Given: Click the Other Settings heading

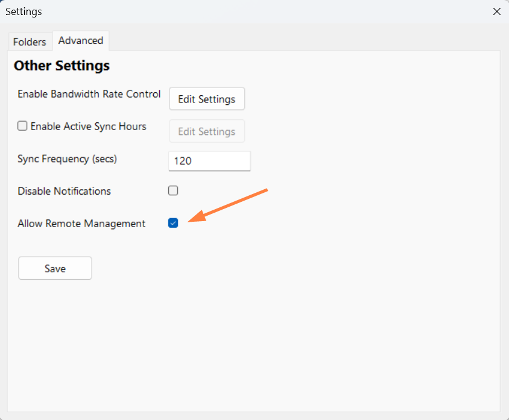Looking at the screenshot, I should click(x=62, y=66).
